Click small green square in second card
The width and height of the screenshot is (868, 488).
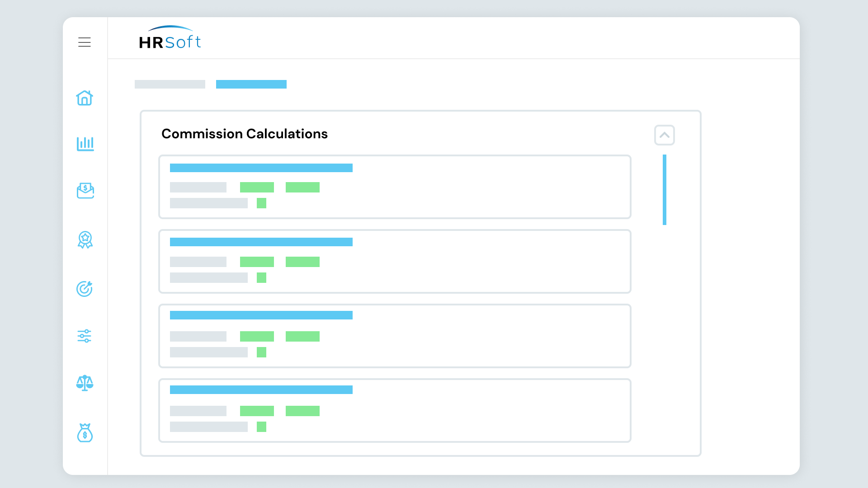click(x=261, y=277)
